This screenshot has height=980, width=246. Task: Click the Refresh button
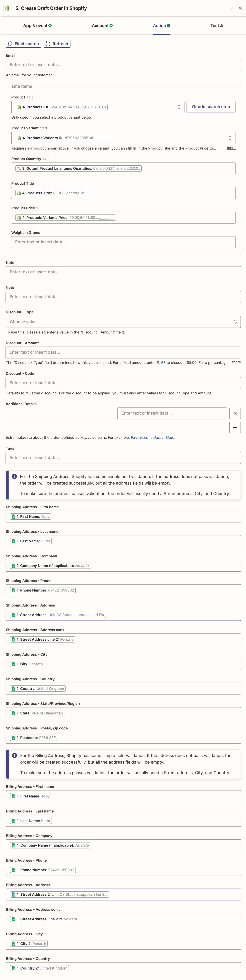57,44
